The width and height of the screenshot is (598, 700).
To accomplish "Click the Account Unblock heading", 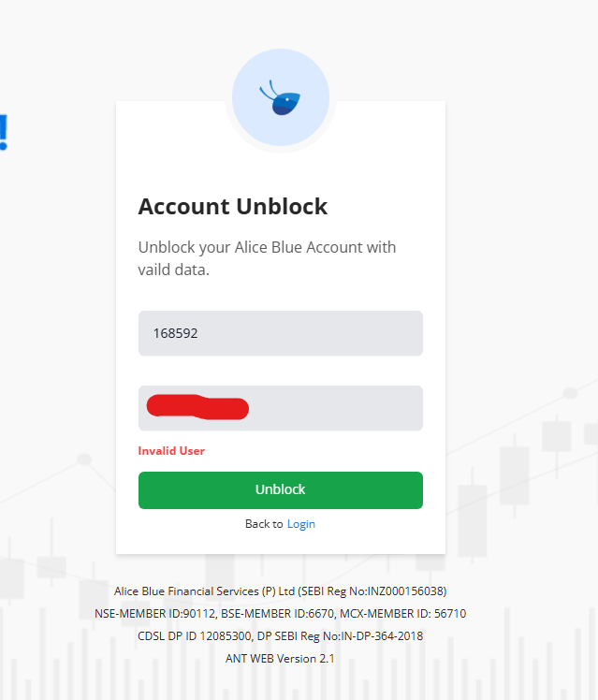I will point(233,206).
